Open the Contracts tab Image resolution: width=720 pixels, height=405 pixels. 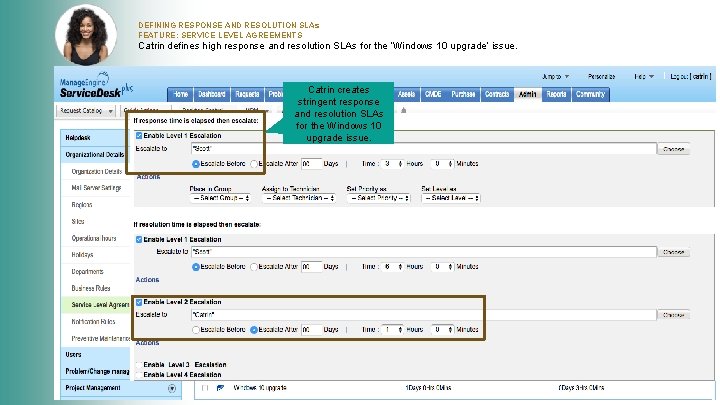tap(497, 94)
